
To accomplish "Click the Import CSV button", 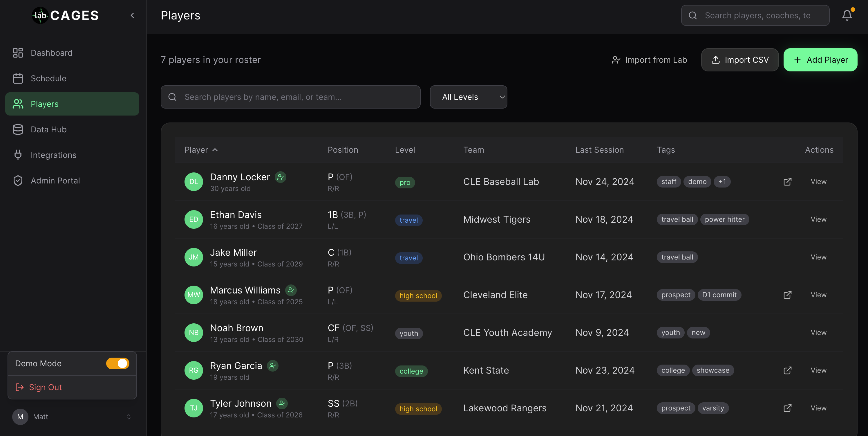I will (739, 60).
